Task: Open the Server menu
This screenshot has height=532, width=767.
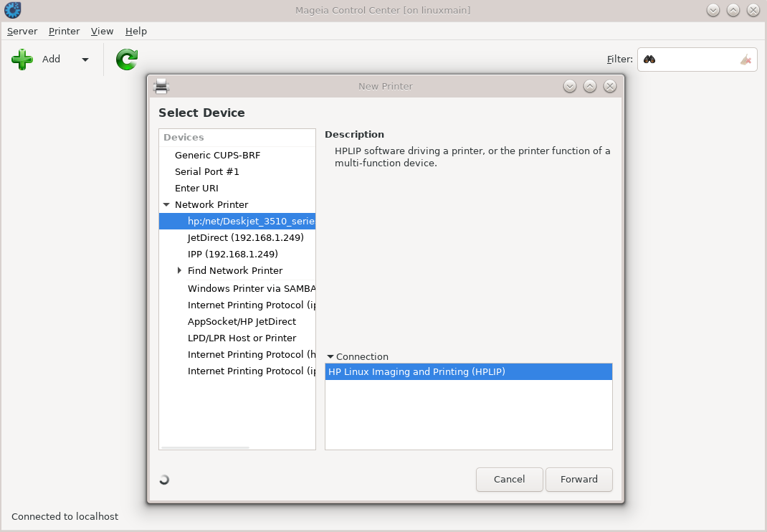Action: click(x=22, y=31)
